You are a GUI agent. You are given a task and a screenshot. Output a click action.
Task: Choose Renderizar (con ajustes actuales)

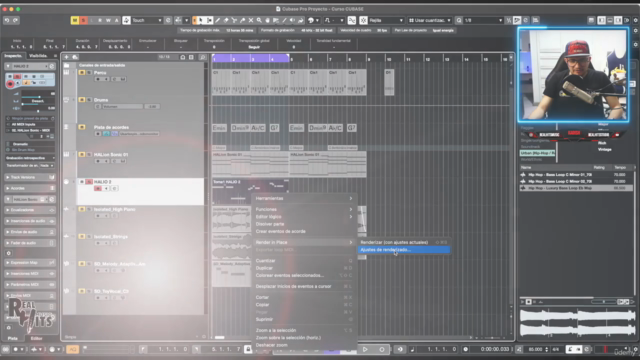404,242
